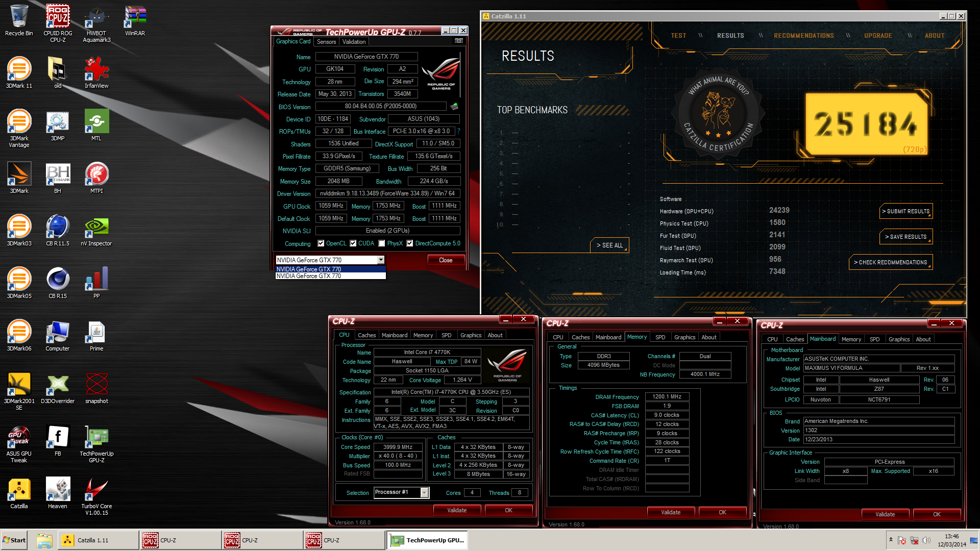Click Validate in left CPU-Z window
The image size is (980, 551).
pyautogui.click(x=457, y=510)
